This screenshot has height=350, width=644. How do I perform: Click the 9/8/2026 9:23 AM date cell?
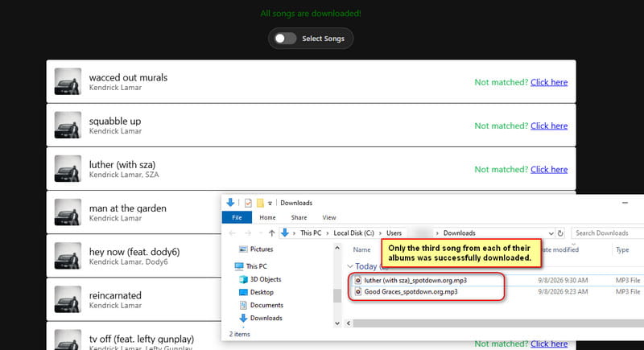coord(563,292)
